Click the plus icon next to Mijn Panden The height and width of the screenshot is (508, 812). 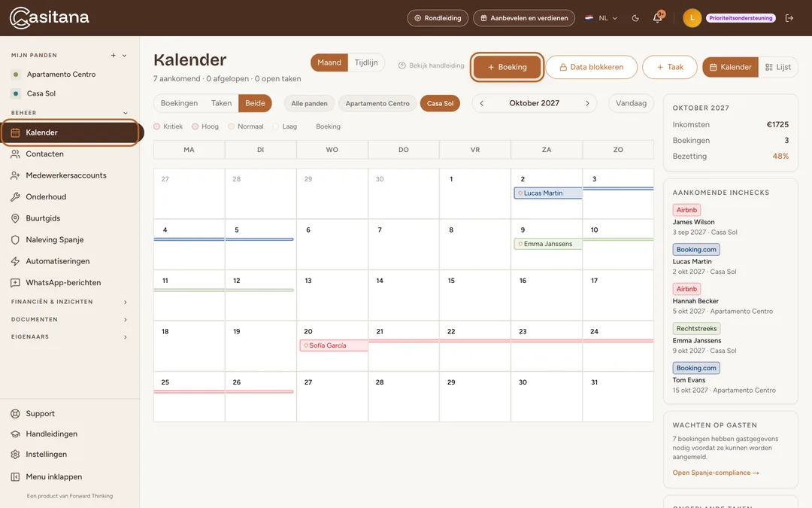point(113,56)
